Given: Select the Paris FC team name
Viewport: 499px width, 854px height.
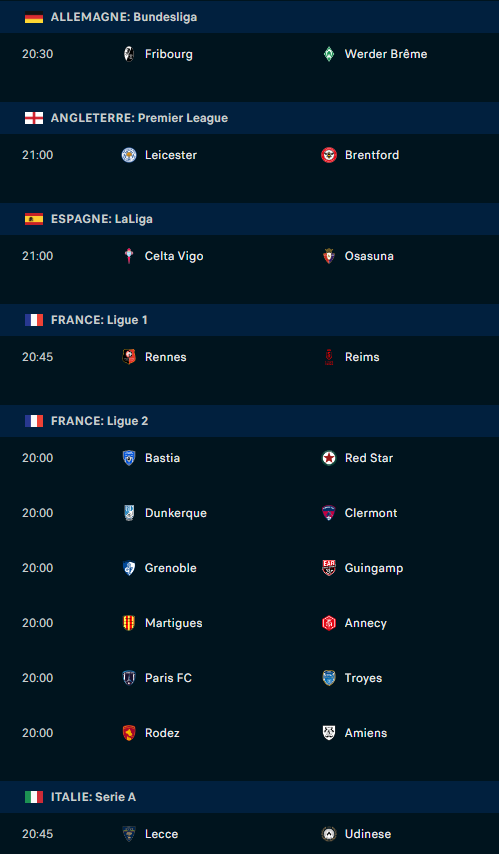Looking at the screenshot, I should tap(168, 678).
